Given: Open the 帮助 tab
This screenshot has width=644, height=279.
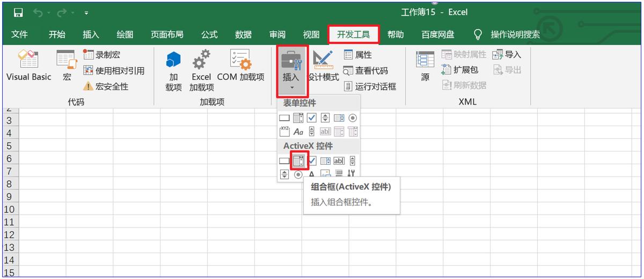Looking at the screenshot, I should tap(396, 34).
